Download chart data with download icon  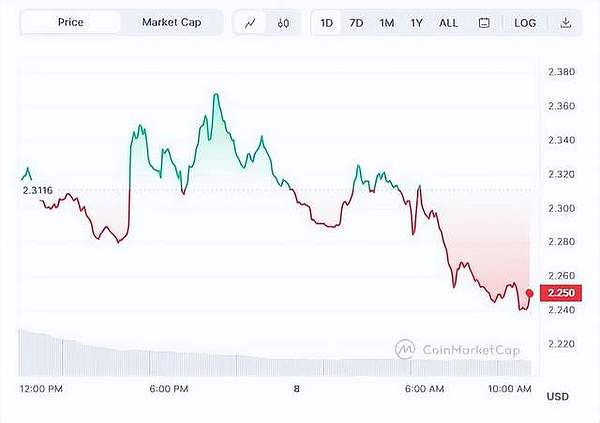566,22
